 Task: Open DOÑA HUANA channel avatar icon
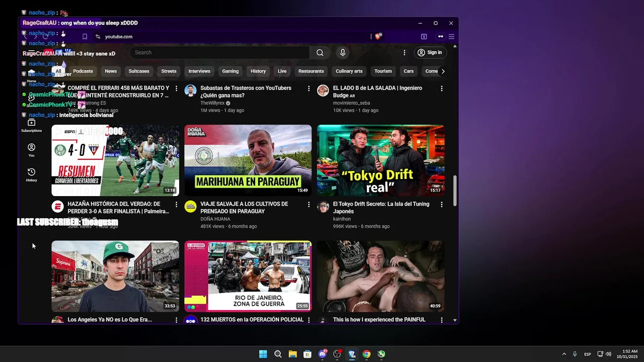(x=190, y=207)
